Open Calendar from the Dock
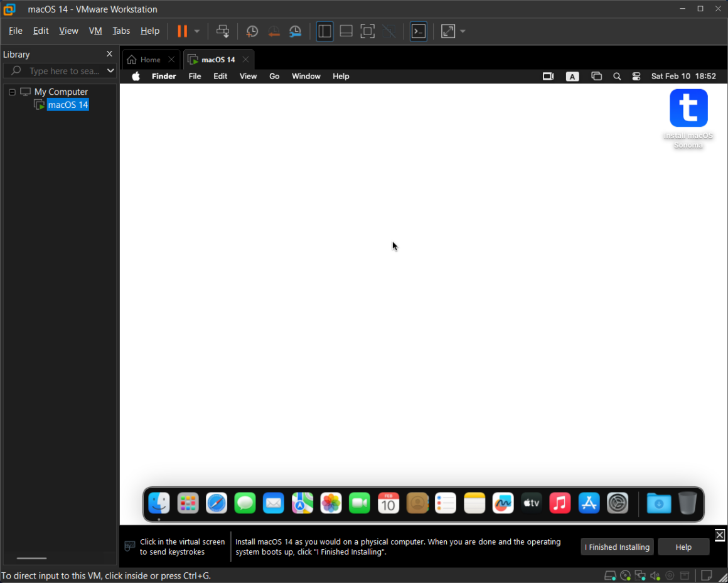Image resolution: width=728 pixels, height=583 pixels. pyautogui.click(x=388, y=503)
